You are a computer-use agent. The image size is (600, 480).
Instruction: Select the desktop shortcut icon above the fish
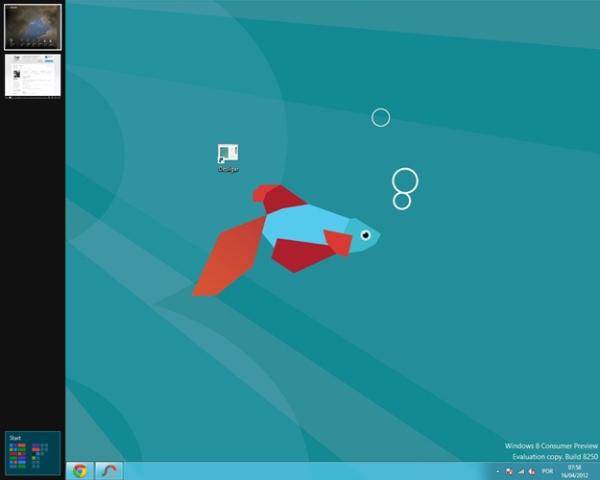point(228,158)
